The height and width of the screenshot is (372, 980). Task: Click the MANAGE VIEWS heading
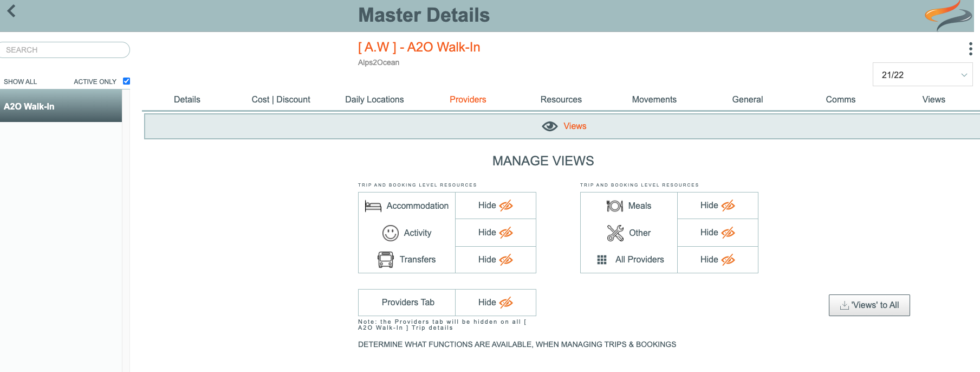(543, 161)
